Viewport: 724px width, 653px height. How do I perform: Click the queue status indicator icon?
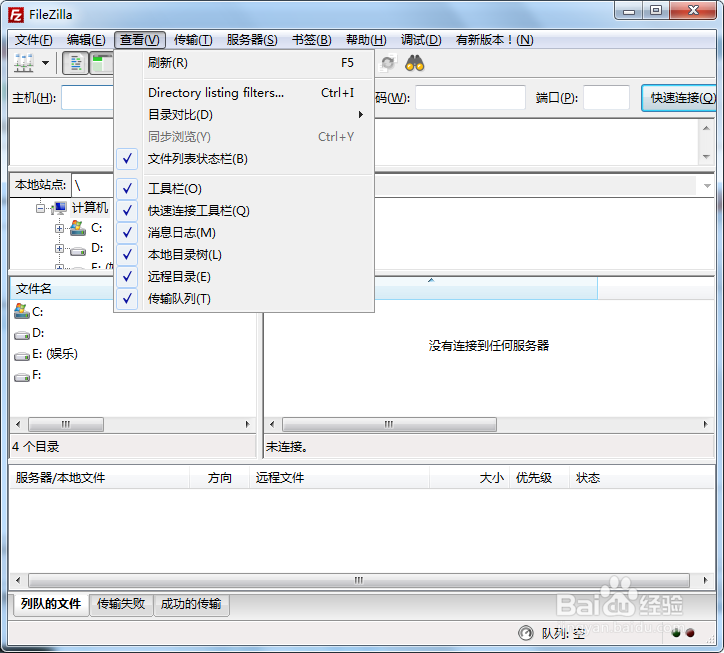pyautogui.click(x=525, y=633)
